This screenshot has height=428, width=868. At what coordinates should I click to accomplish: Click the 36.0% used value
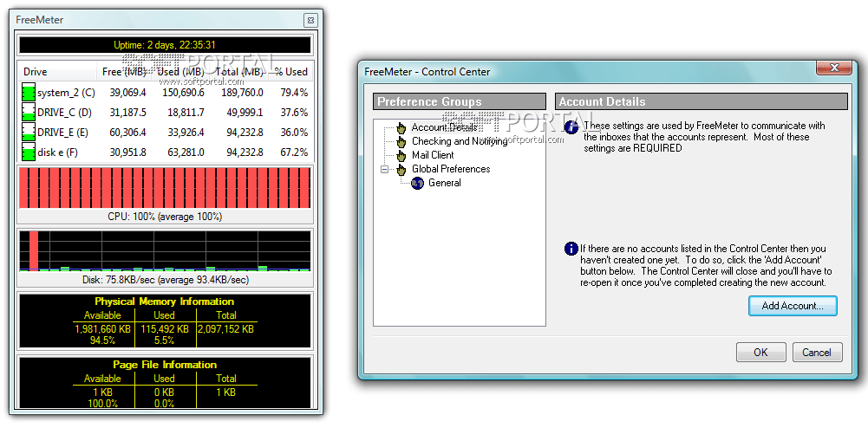coord(294,133)
